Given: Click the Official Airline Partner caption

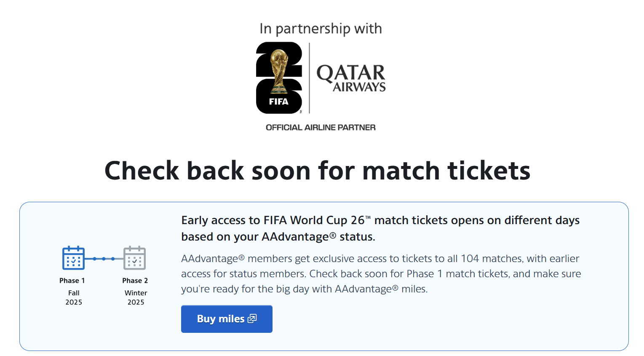Looking at the screenshot, I should point(321,127).
